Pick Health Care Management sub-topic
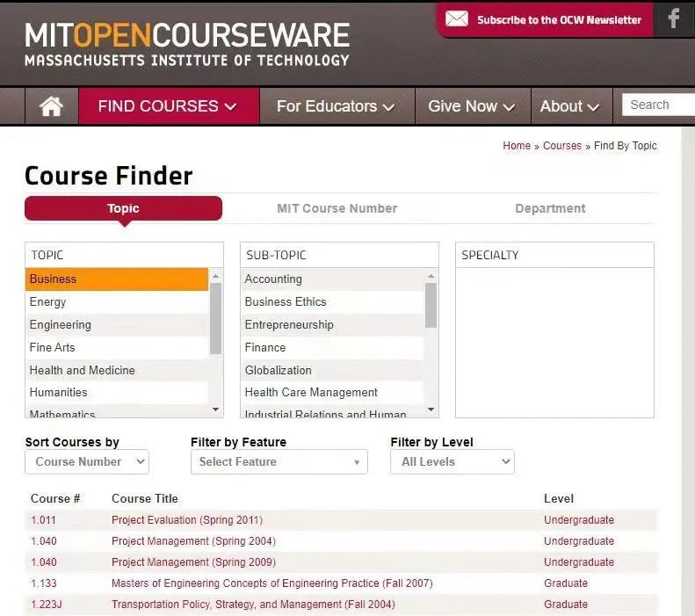 click(x=332, y=393)
